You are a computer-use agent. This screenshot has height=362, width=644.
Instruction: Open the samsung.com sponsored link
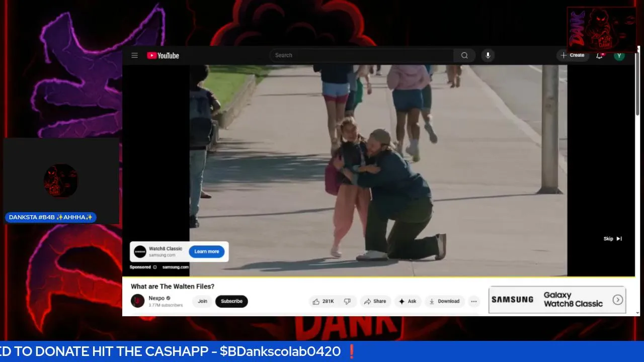tap(176, 267)
